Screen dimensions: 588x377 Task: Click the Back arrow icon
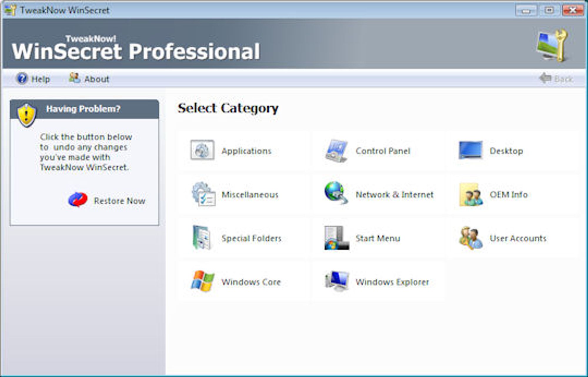545,78
